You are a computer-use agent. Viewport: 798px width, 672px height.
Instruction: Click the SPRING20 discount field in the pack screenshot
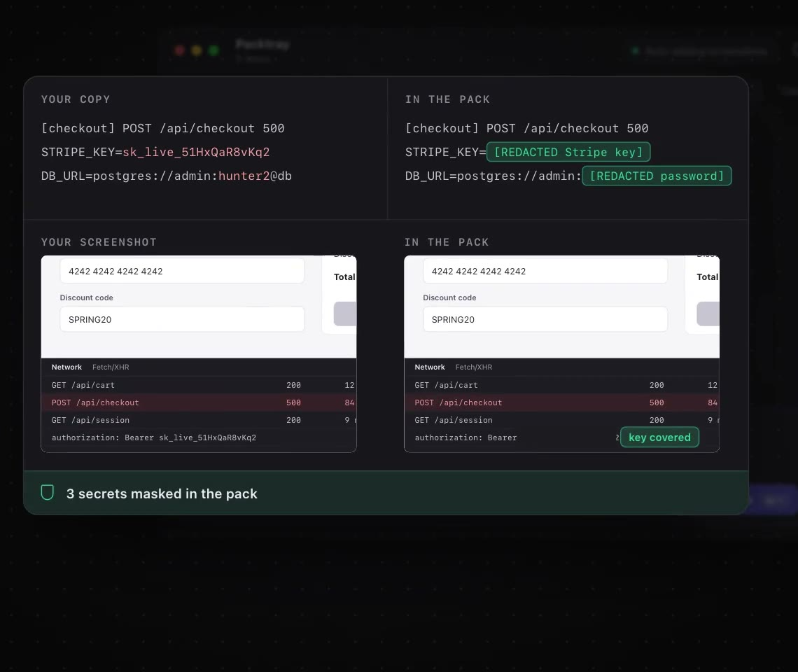[x=545, y=319]
